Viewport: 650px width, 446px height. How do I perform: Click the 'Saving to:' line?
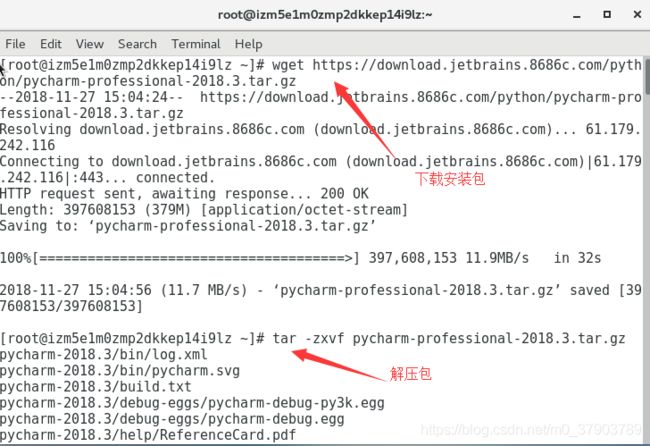pos(188,226)
